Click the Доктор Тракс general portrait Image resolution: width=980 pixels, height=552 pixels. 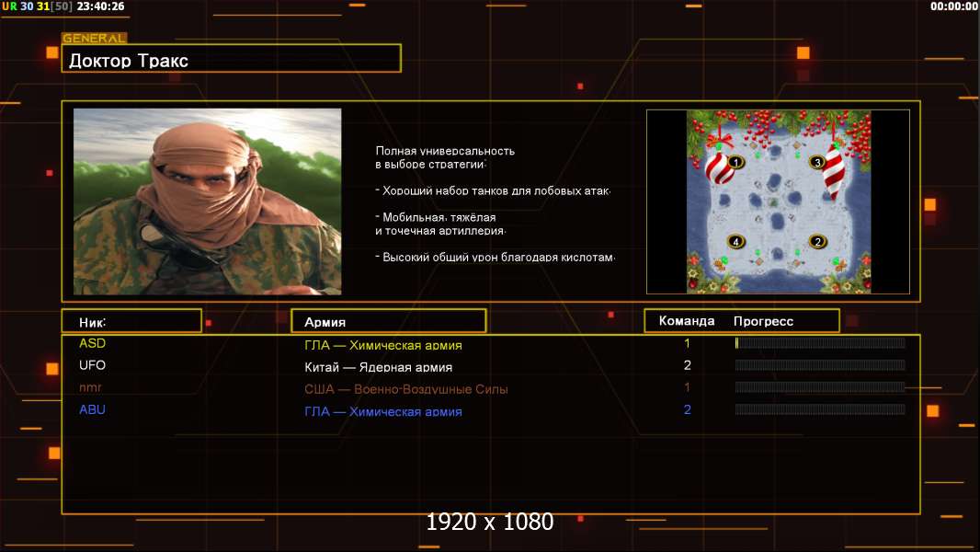(x=208, y=201)
